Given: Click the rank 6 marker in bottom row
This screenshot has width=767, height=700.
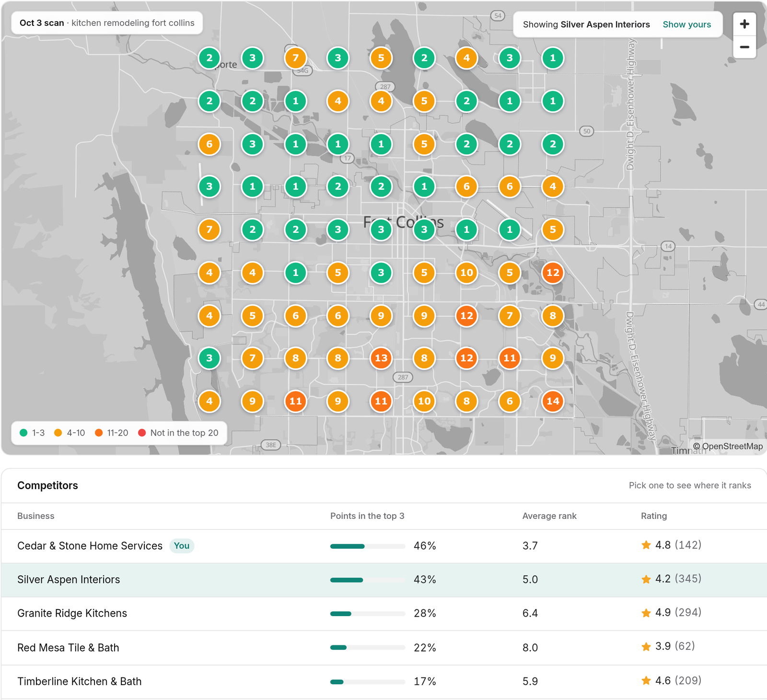Looking at the screenshot, I should click(510, 401).
